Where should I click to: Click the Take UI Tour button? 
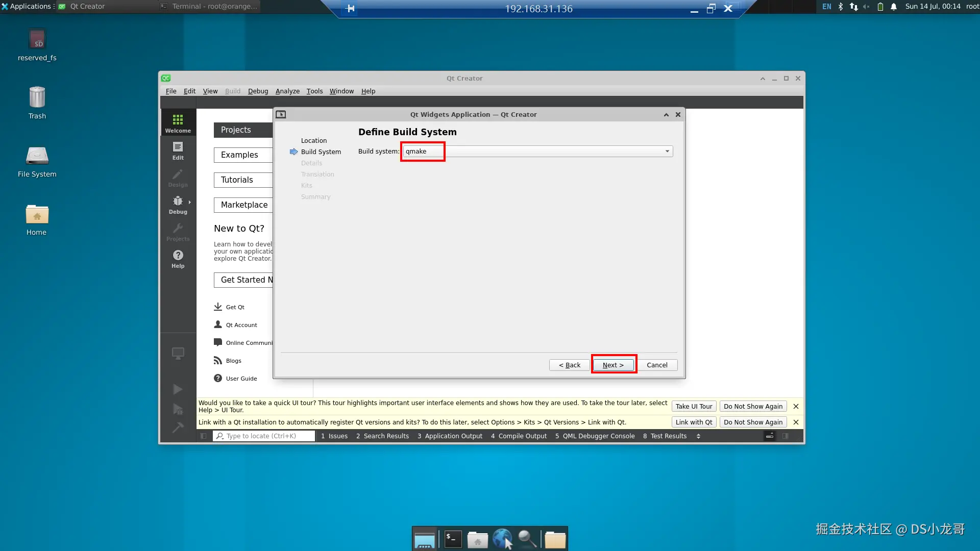point(694,407)
